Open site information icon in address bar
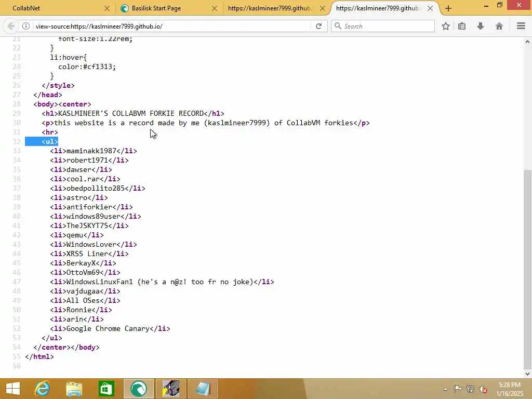The height and width of the screenshot is (399, 532). [x=26, y=26]
